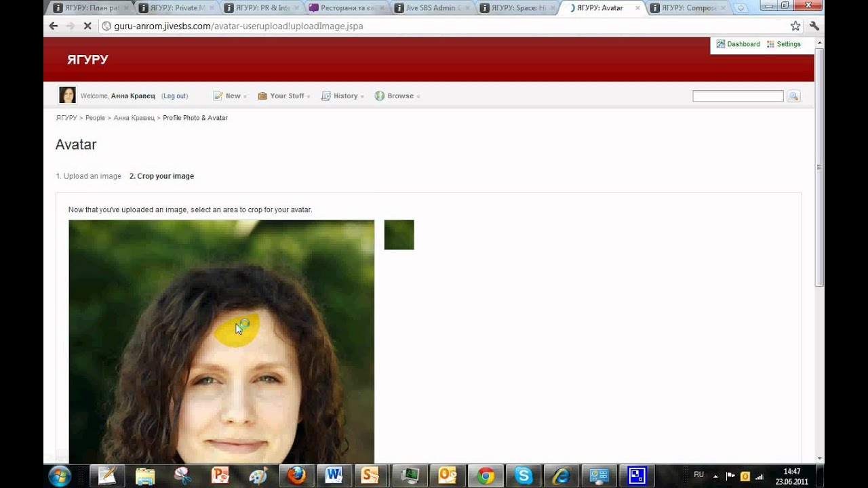Click the orange S app in the taskbar
Viewport: 868px width, 488px height.
coord(371,476)
